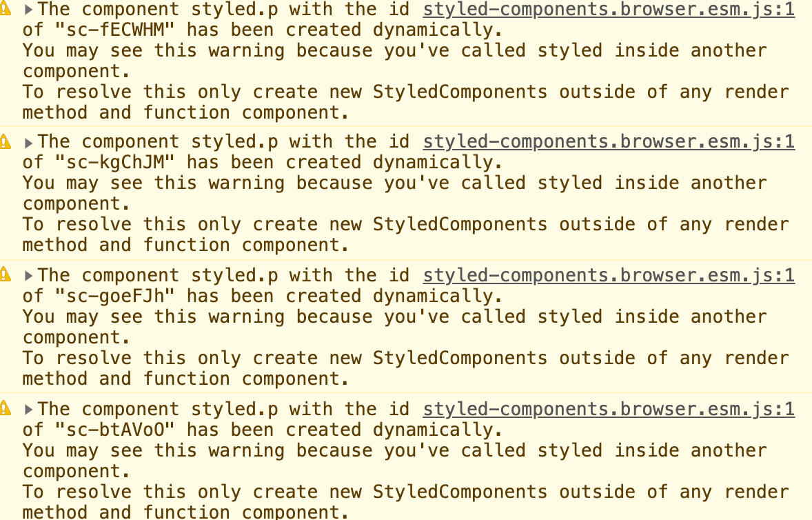
Task: Open source link of sc-kgChJM warning
Action: click(609, 142)
